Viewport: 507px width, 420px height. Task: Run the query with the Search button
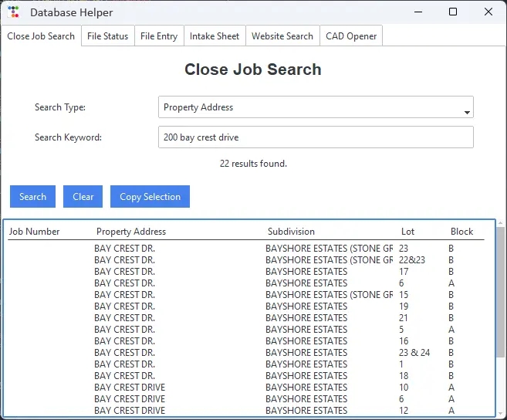32,196
